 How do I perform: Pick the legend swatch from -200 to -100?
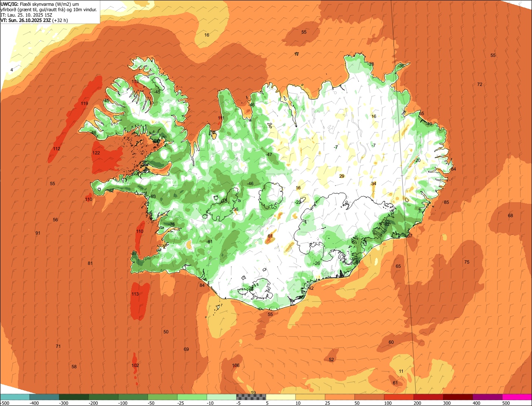tap(103, 397)
